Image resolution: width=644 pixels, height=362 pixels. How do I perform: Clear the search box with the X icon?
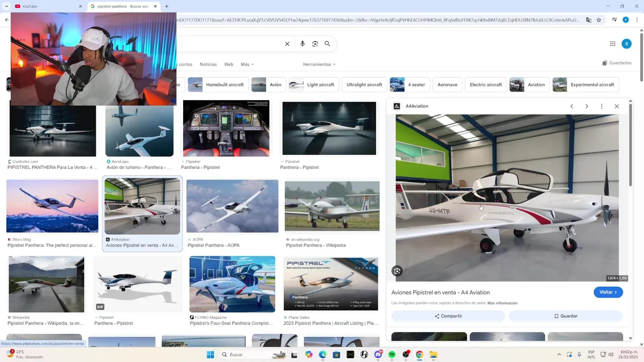(x=287, y=44)
